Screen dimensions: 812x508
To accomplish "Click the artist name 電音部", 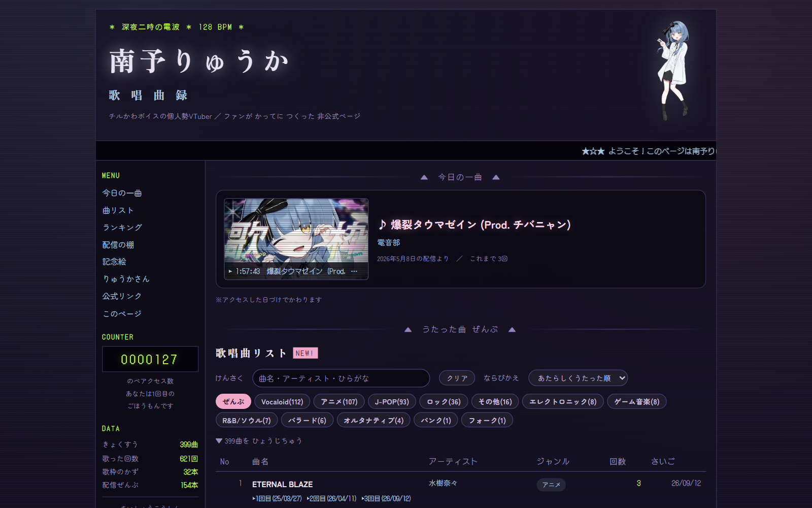I will click(389, 243).
